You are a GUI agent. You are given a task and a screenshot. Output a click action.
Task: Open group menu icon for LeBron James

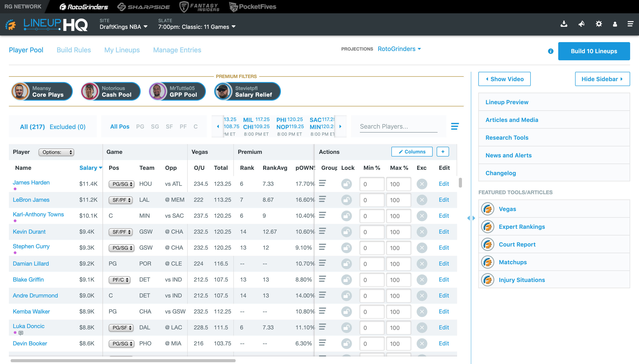322,199
